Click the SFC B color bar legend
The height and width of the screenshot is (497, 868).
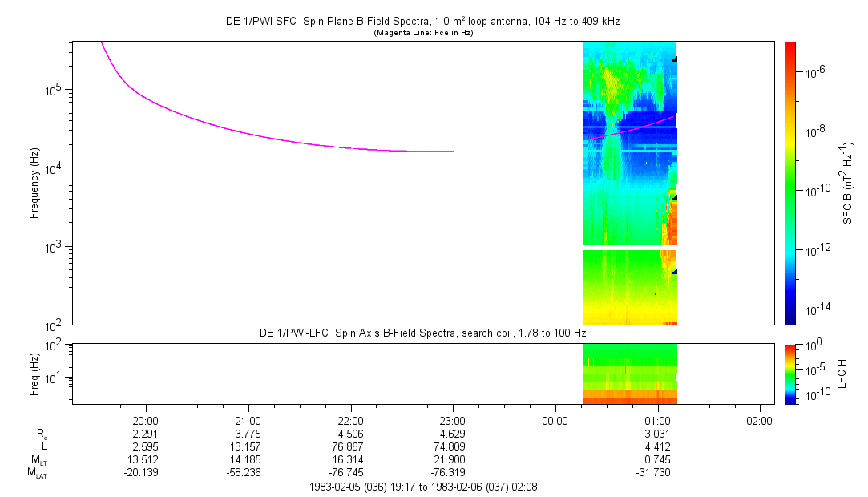790,184
